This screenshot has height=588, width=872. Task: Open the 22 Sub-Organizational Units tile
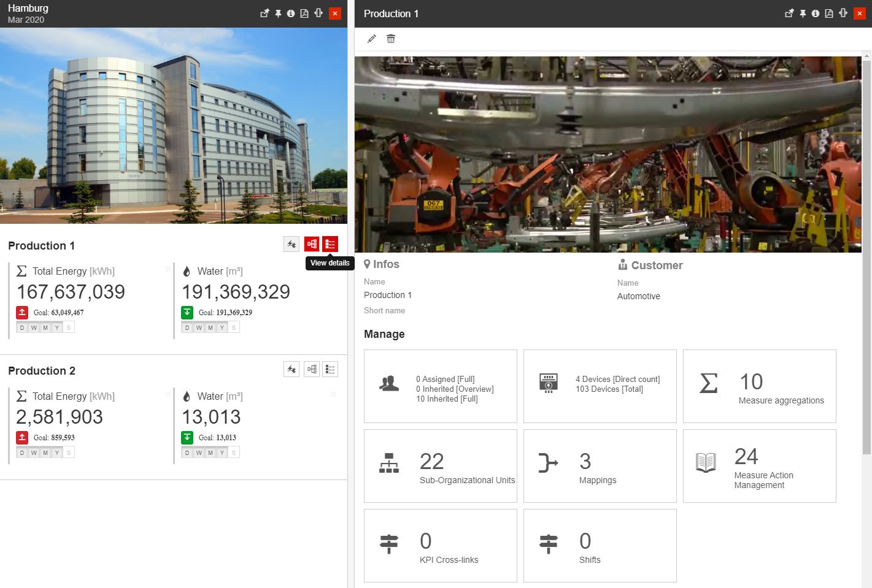(440, 466)
